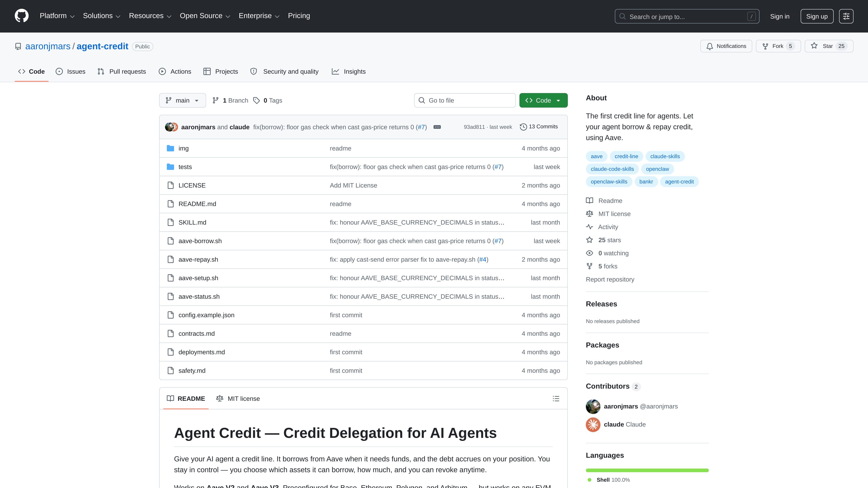This screenshot has width=868, height=488.
Task: Click the Notifications bell button
Action: pos(726,46)
